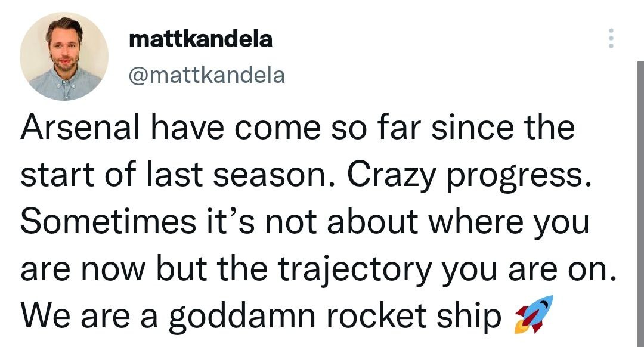Open the bold mattkandela display name
Screen dimensions: 644x347
[x=201, y=39]
